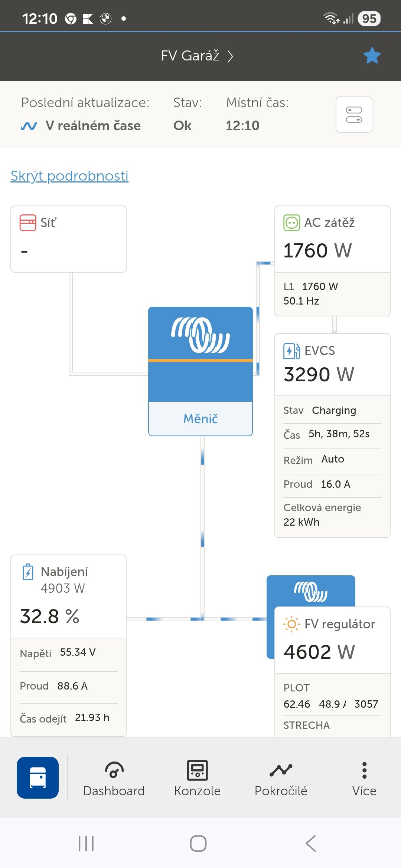This screenshot has width=401, height=868.
Task: Tap the real-time update wave icon
Action: coord(29,126)
